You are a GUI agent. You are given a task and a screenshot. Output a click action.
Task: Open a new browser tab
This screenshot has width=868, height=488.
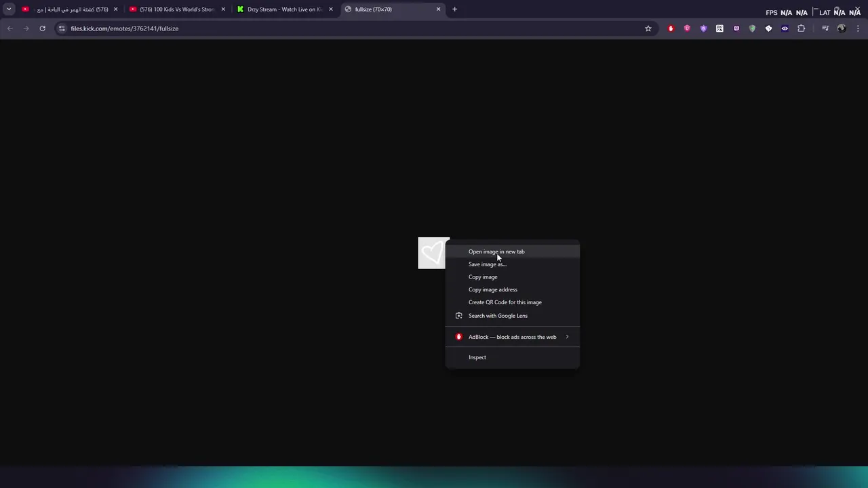[x=454, y=9]
